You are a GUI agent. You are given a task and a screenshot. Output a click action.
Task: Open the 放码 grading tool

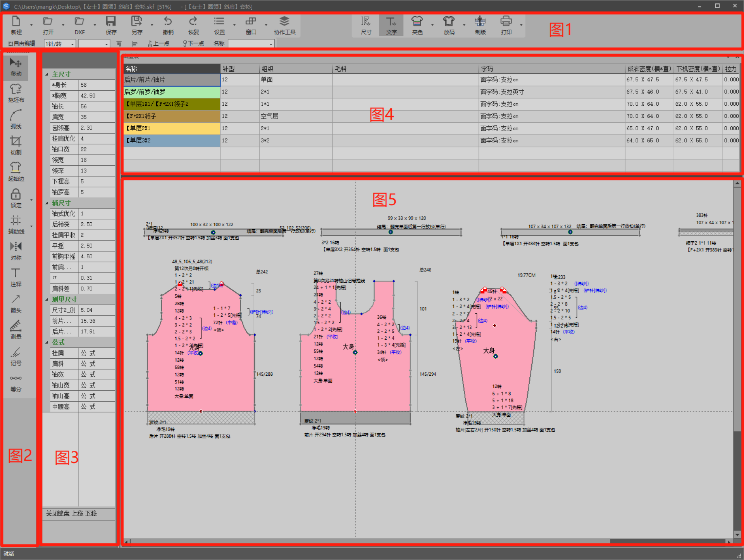tap(449, 26)
